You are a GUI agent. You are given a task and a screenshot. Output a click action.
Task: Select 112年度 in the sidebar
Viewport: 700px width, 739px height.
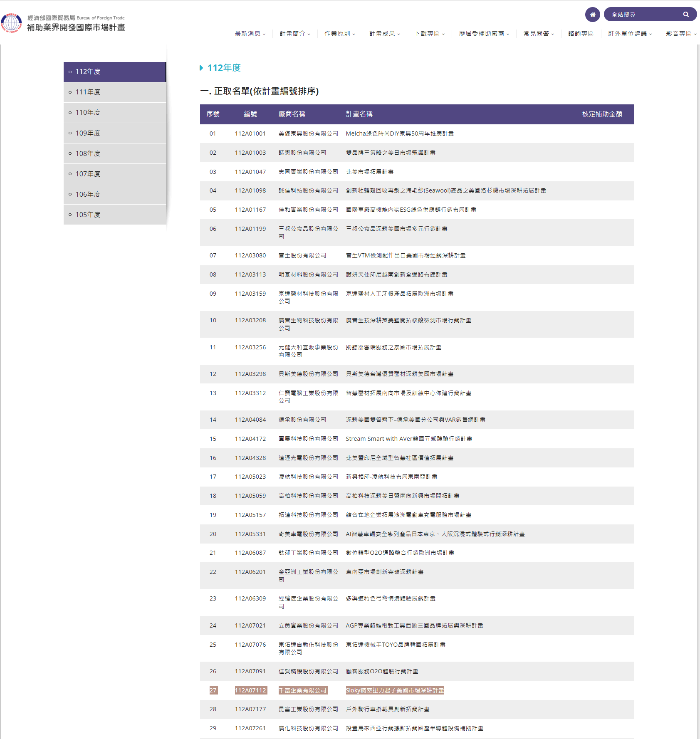point(115,72)
